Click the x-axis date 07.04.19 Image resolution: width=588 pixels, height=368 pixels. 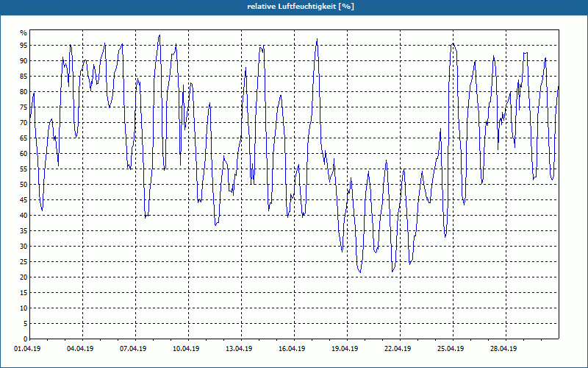coord(133,349)
